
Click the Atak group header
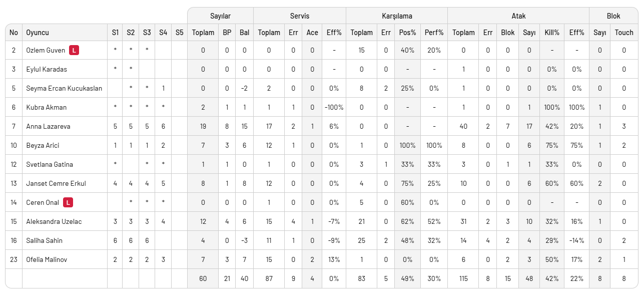coord(518,16)
